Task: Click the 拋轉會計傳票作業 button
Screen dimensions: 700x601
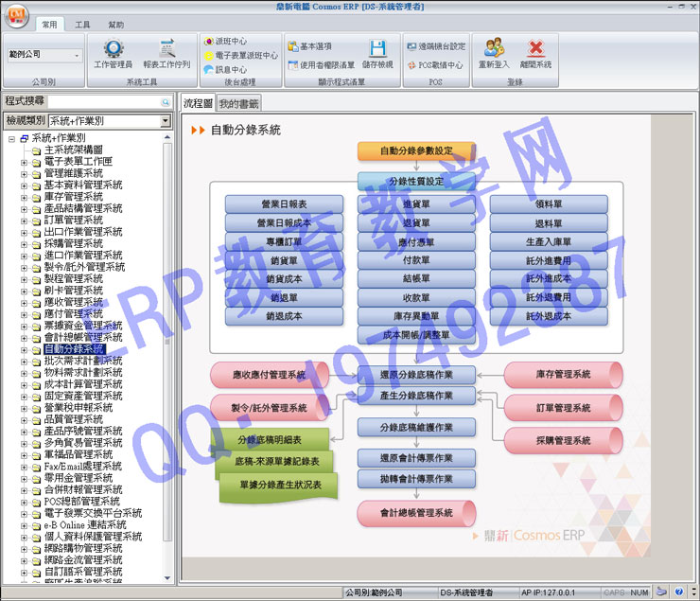Action: 416,479
